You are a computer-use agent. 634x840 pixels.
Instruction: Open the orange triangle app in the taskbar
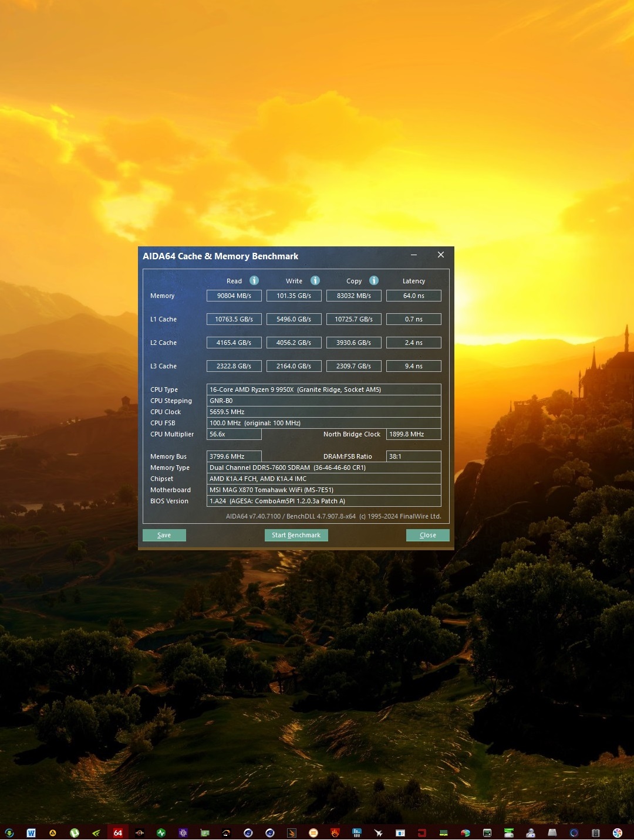point(53,832)
